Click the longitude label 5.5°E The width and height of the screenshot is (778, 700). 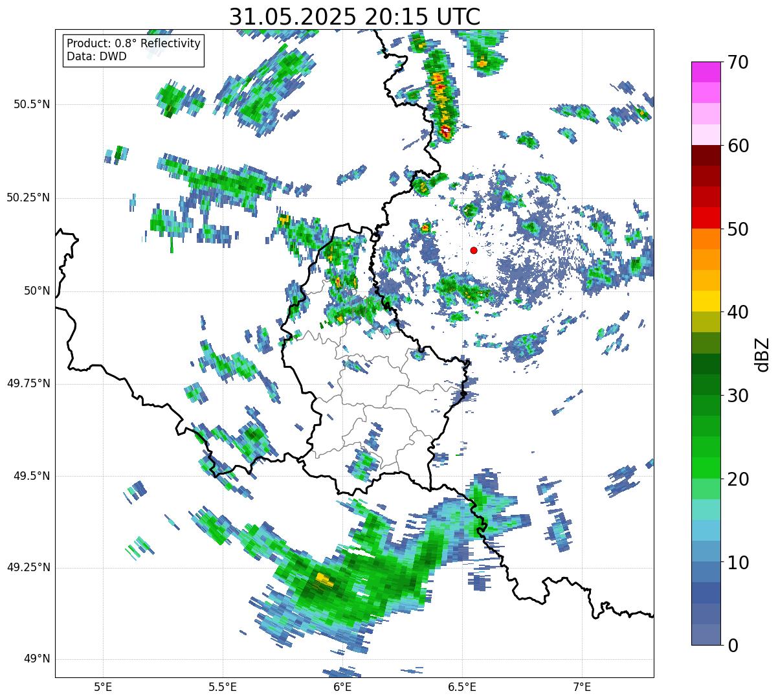coord(223,687)
